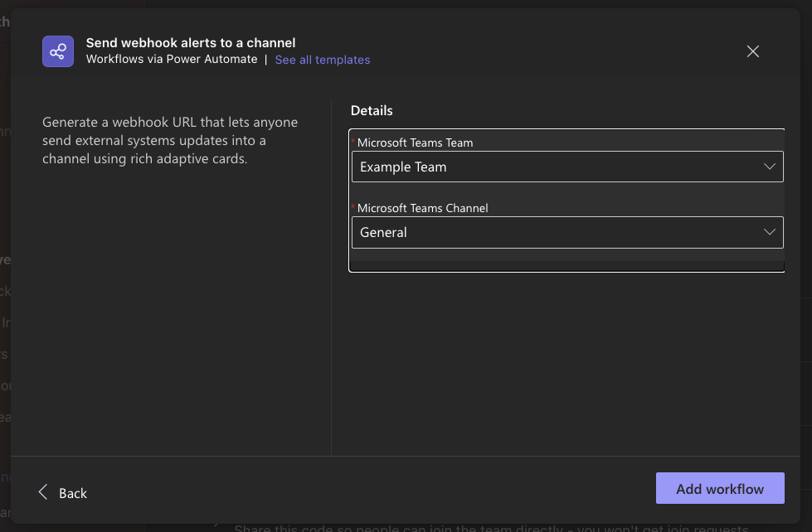Click the Details section heading

[372, 109]
